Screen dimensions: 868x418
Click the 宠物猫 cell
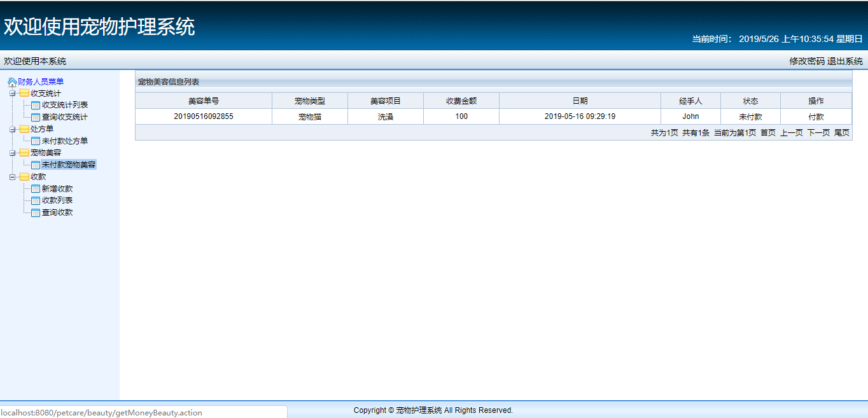310,116
